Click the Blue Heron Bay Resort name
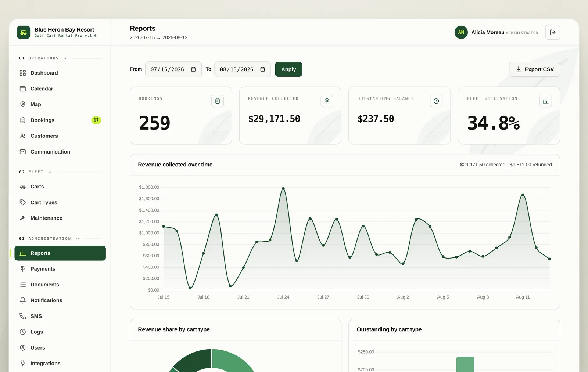Viewport: 588px width, 372px height. coord(64,29)
